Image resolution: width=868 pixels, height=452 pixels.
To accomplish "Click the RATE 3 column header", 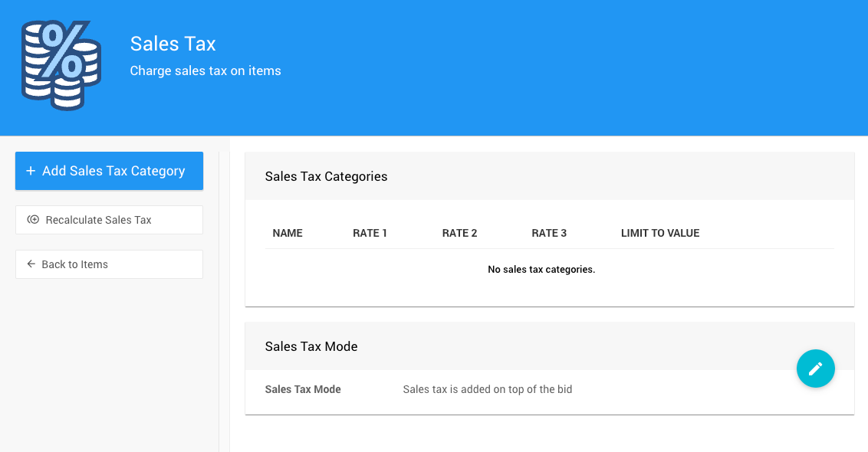I will click(549, 233).
